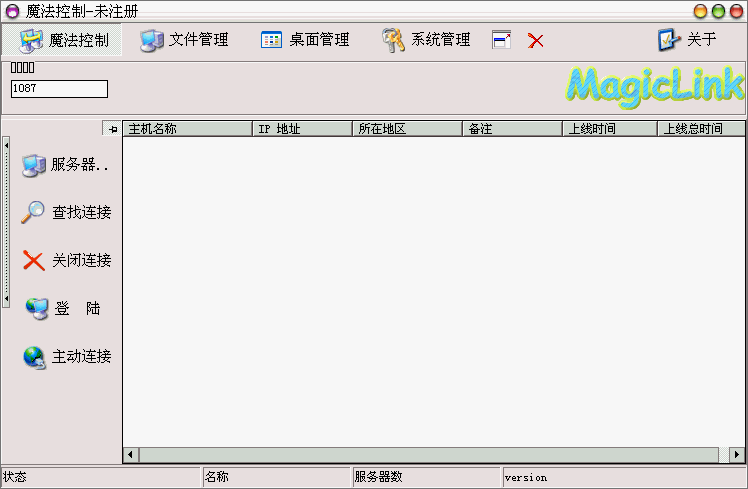Open the 桌面管理 desktop management tool
This screenshot has width=748, height=489.
pyautogui.click(x=305, y=40)
